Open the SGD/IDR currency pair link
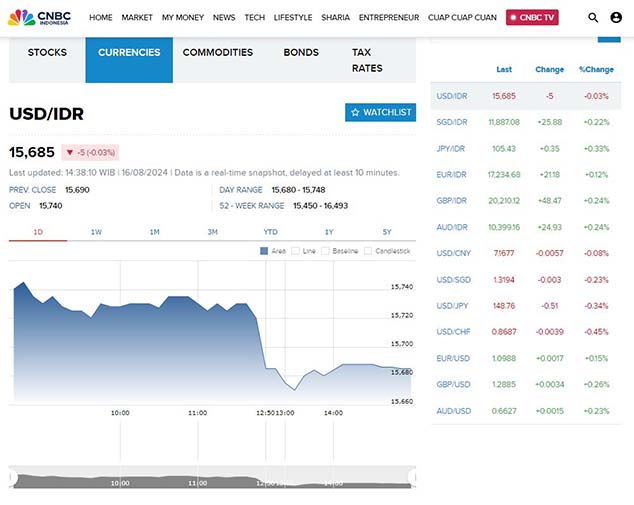The image size is (634, 505). (452, 122)
